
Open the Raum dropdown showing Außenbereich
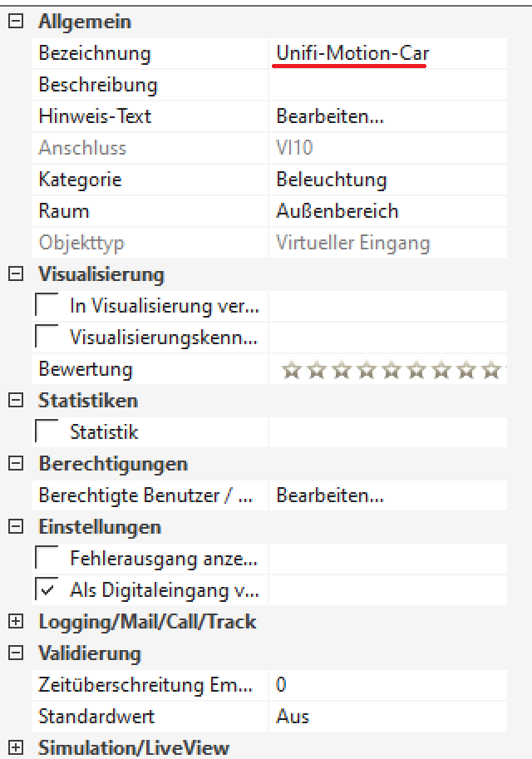click(387, 211)
